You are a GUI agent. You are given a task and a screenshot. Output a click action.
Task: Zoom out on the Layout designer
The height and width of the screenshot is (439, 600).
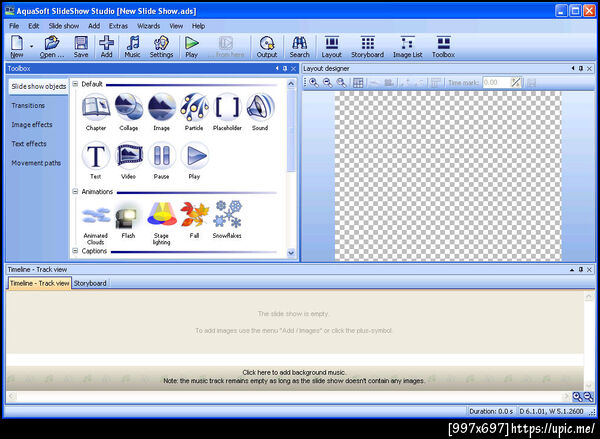pos(328,82)
